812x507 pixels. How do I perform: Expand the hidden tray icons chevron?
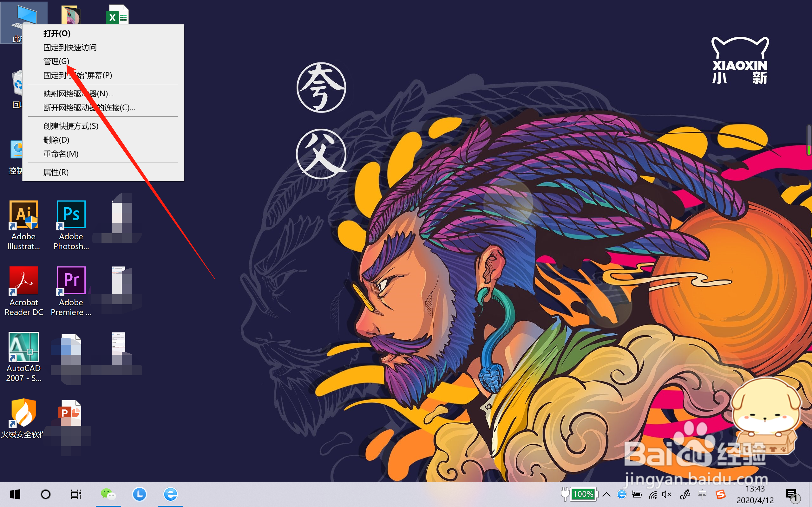pyautogui.click(x=606, y=494)
